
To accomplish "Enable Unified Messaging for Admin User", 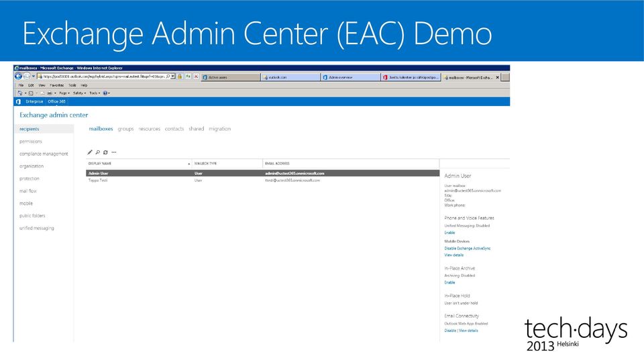I will [x=449, y=233].
